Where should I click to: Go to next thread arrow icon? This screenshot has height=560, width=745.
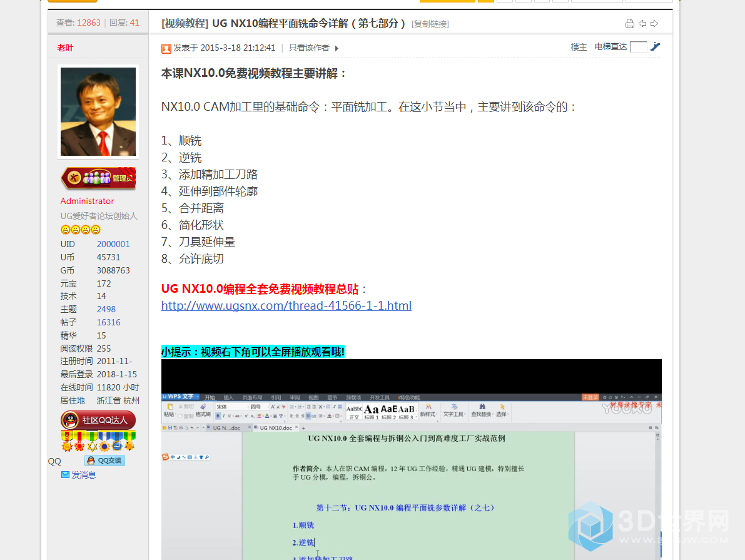pos(654,24)
